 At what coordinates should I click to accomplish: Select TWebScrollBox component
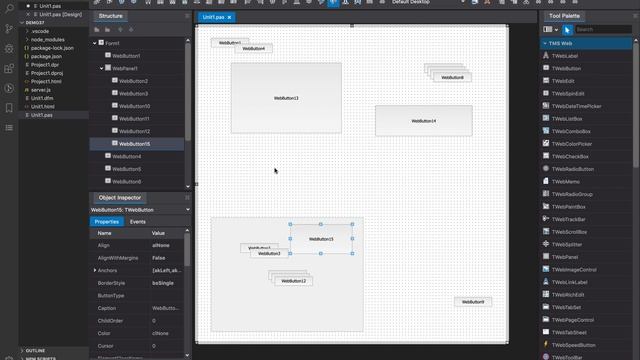(x=569, y=232)
